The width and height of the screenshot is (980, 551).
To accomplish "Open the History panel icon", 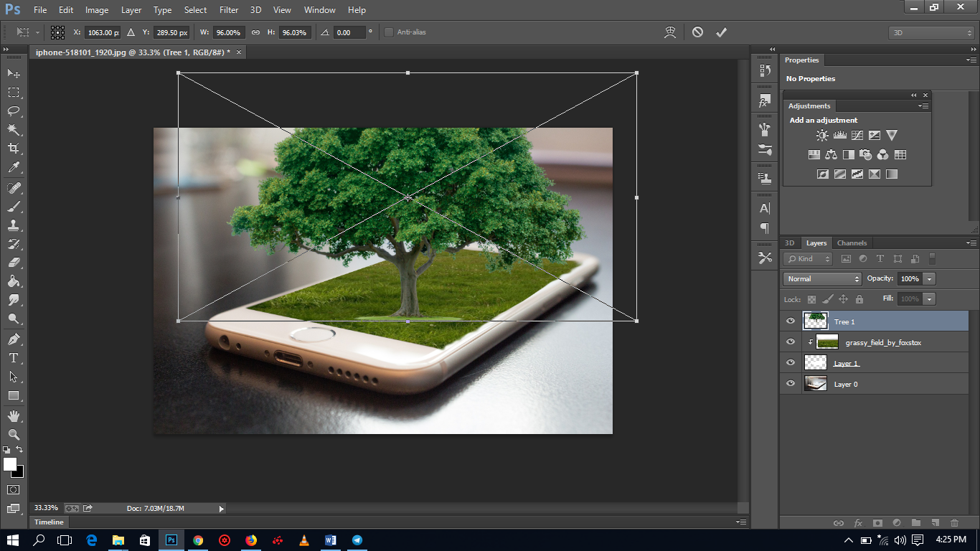I will pos(765,70).
